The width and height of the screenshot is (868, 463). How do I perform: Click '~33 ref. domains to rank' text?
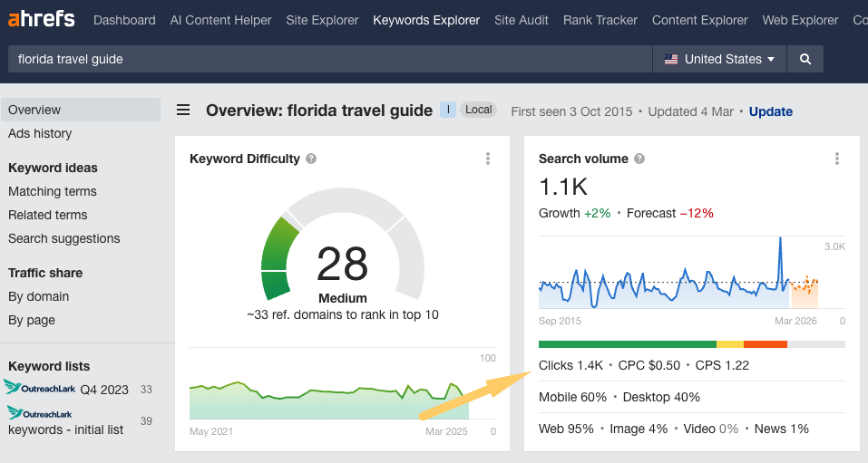point(343,314)
